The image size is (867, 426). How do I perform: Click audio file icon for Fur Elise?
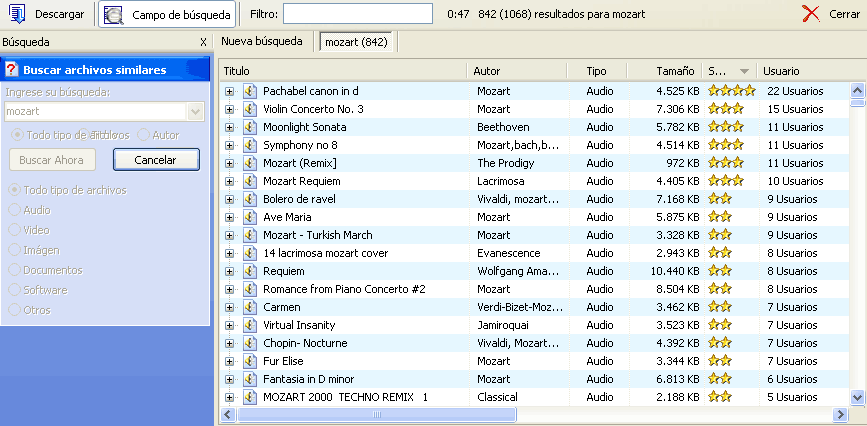point(250,361)
